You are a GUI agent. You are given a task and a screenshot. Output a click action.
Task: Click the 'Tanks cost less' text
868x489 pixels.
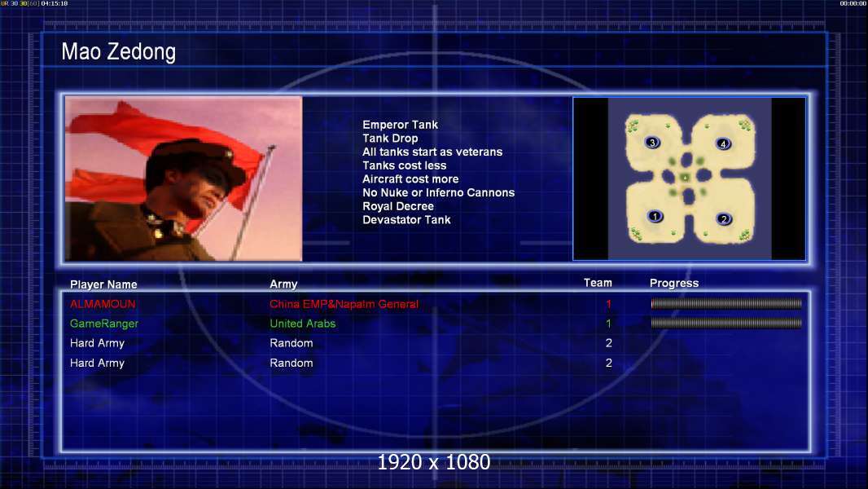coord(404,165)
